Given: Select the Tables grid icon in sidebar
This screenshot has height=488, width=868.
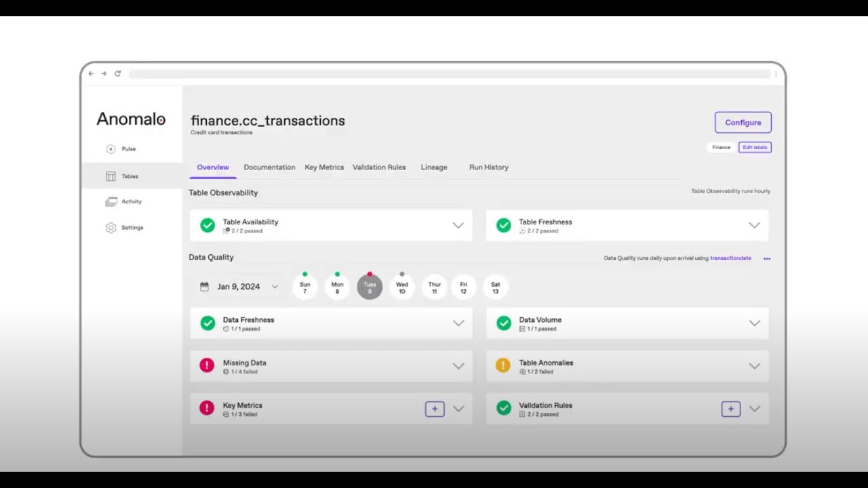Looking at the screenshot, I should [x=111, y=176].
